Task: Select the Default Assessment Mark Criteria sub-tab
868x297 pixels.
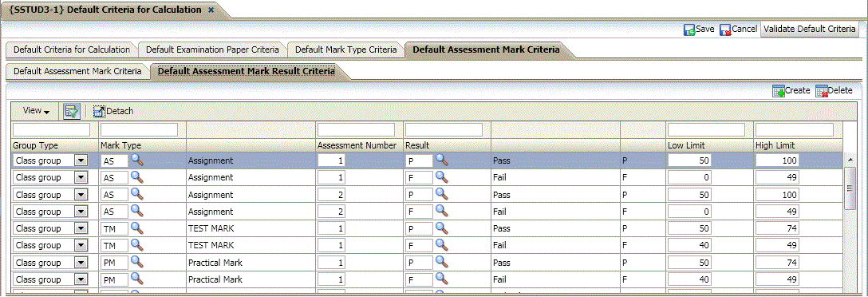Action: (77, 72)
